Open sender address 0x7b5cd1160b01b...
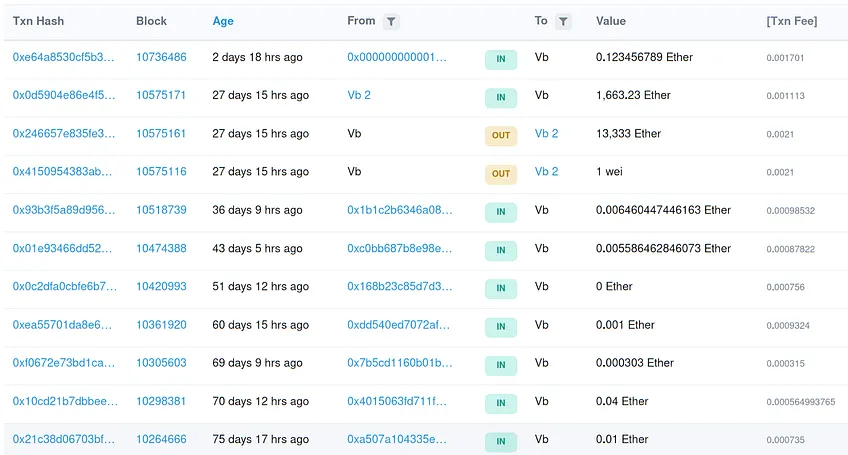 pos(400,362)
